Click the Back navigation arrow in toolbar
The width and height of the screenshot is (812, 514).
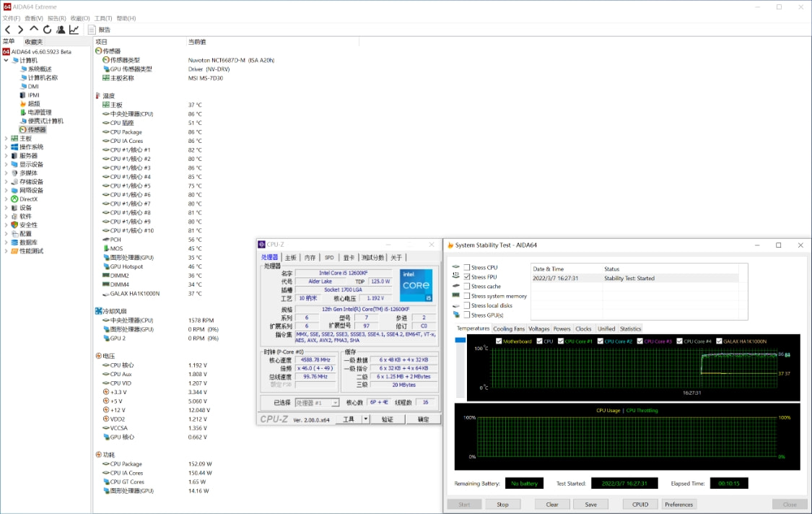pyautogui.click(x=8, y=30)
